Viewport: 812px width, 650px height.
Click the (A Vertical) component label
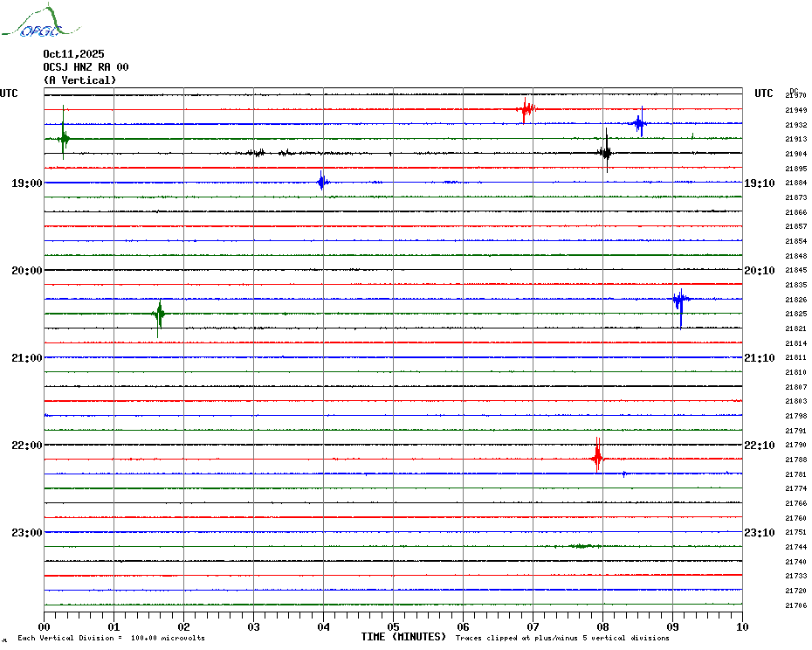pos(79,80)
